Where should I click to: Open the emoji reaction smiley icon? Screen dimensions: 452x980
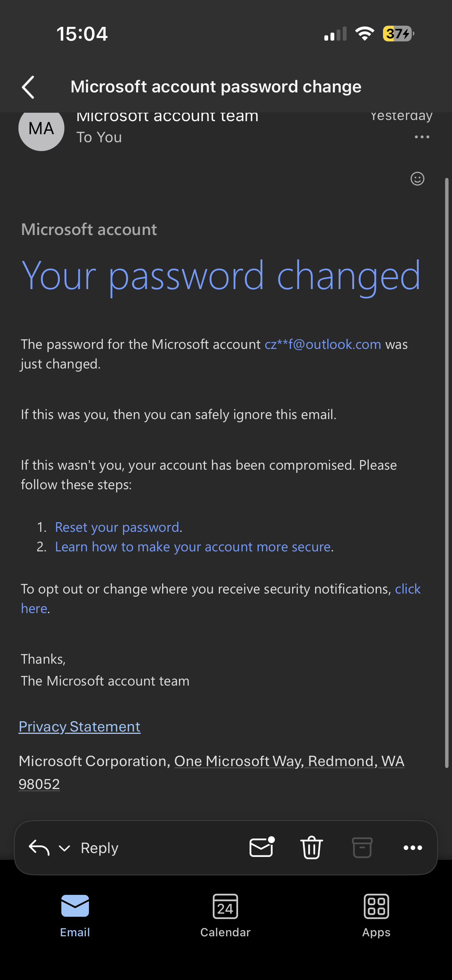tap(417, 179)
